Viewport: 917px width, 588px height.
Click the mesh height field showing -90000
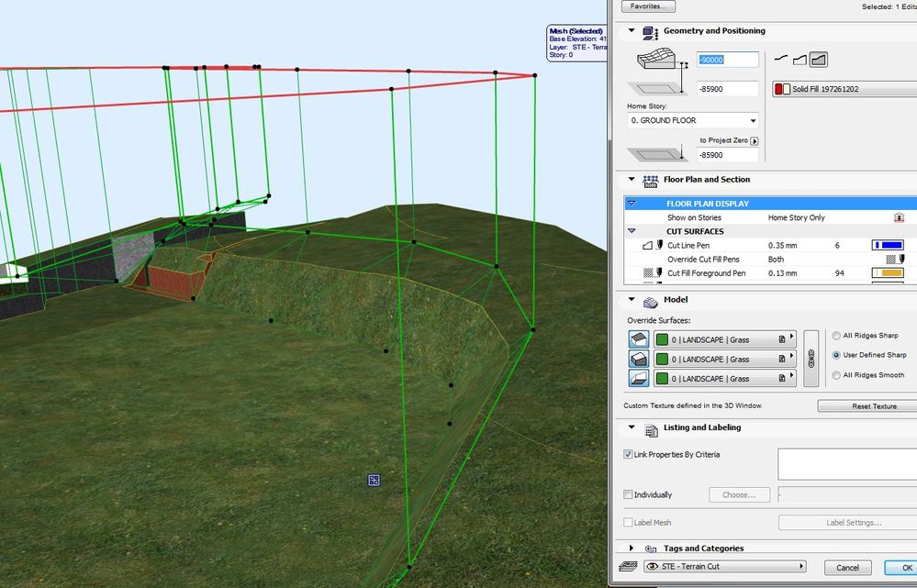pyautogui.click(x=728, y=60)
